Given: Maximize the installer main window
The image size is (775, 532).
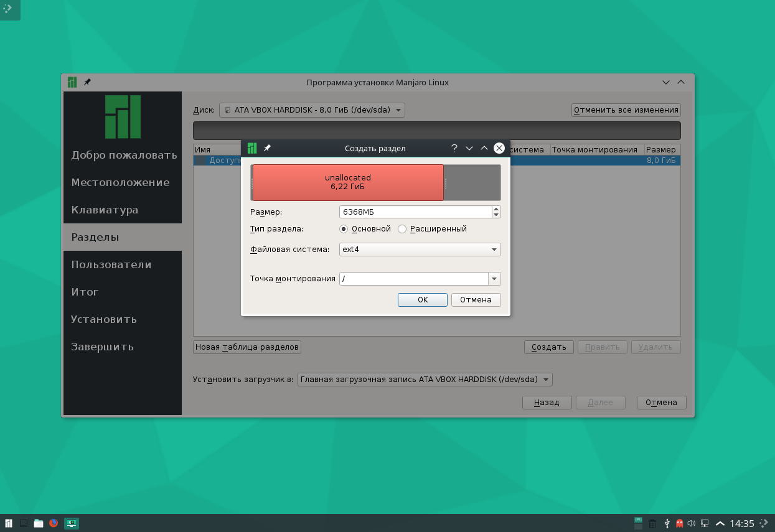Looking at the screenshot, I should pyautogui.click(x=681, y=82).
